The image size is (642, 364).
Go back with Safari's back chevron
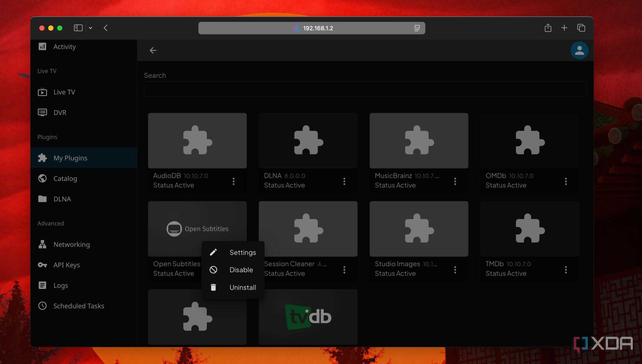tap(105, 28)
